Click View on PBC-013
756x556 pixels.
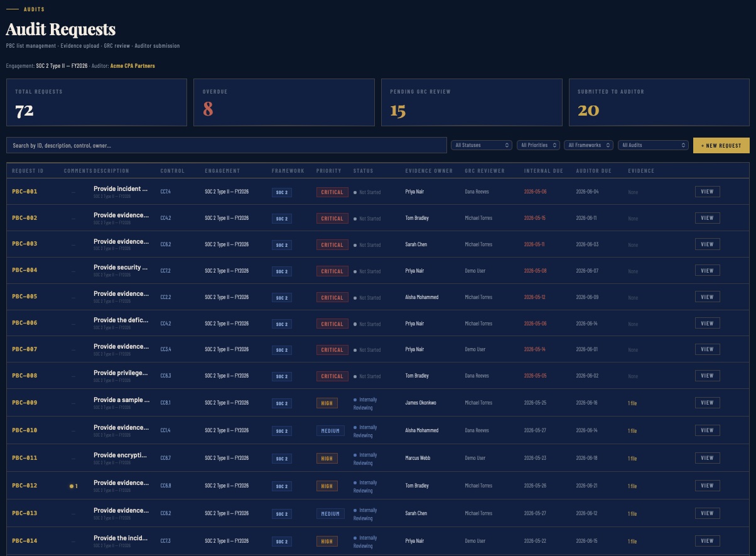[x=707, y=513]
